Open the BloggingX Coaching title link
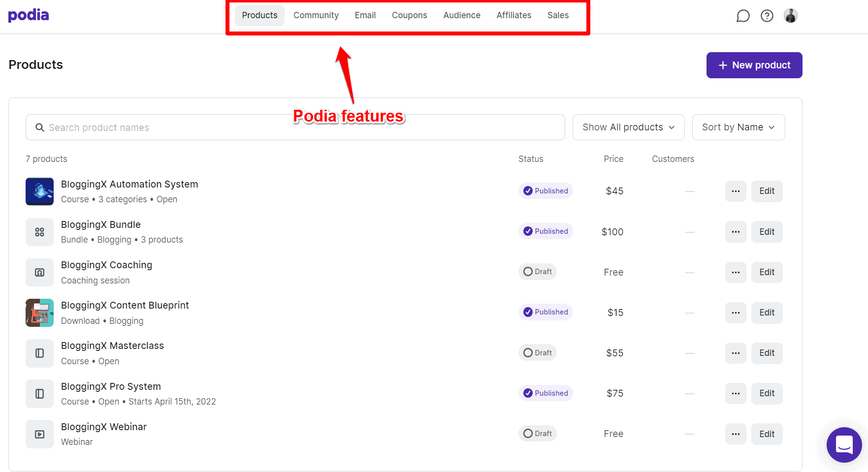This screenshot has height=472, width=868. point(106,265)
